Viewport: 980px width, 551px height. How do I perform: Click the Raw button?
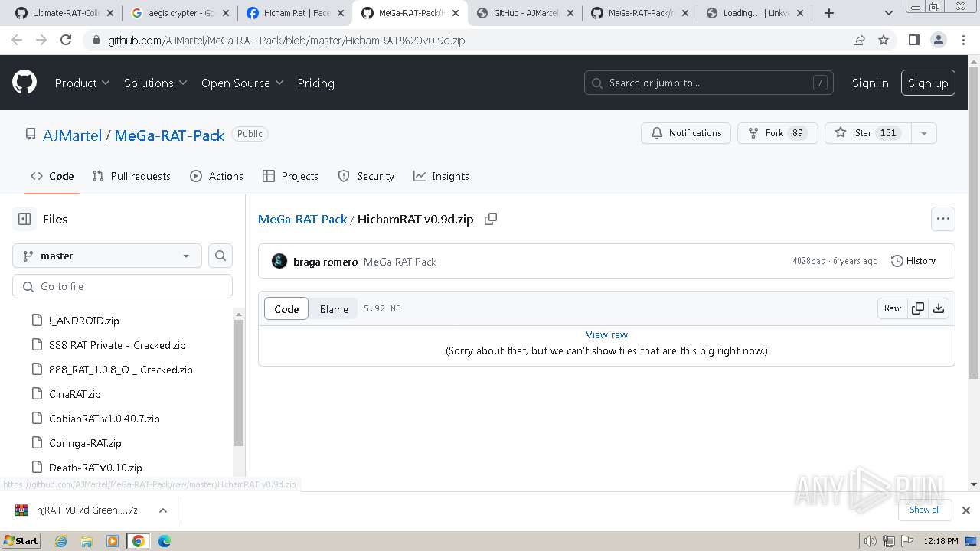[x=893, y=308]
